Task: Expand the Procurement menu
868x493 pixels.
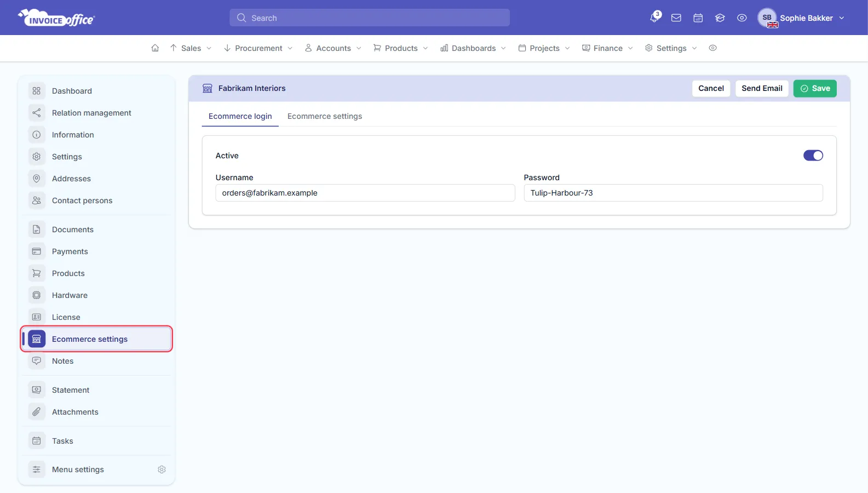Action: [x=258, y=48]
